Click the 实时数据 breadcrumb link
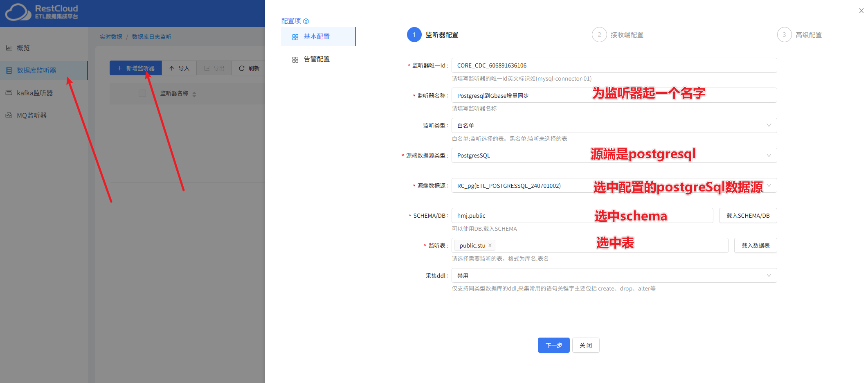The width and height of the screenshot is (868, 383). point(111,36)
